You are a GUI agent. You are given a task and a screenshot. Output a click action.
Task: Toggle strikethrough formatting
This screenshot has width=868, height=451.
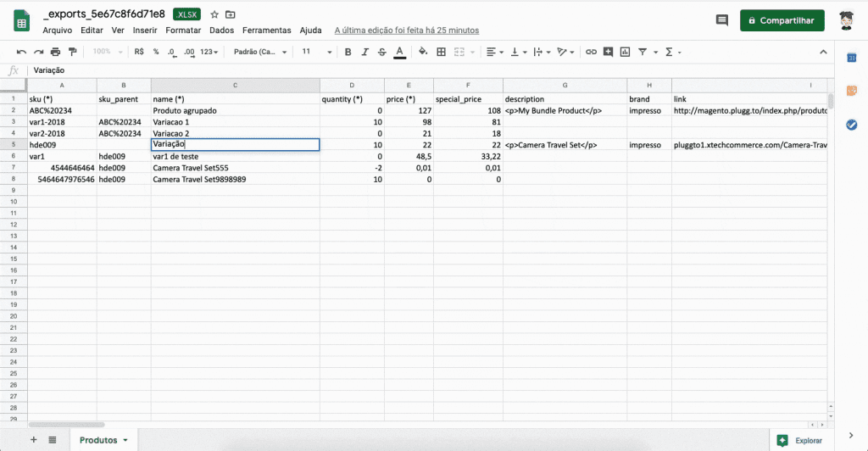pyautogui.click(x=382, y=52)
